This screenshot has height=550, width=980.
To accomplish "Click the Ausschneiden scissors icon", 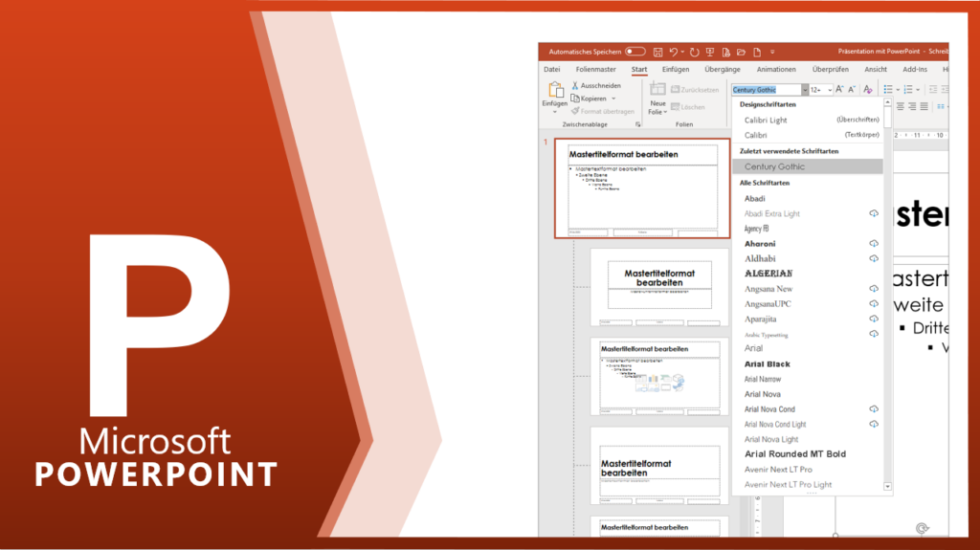I will pyautogui.click(x=574, y=85).
